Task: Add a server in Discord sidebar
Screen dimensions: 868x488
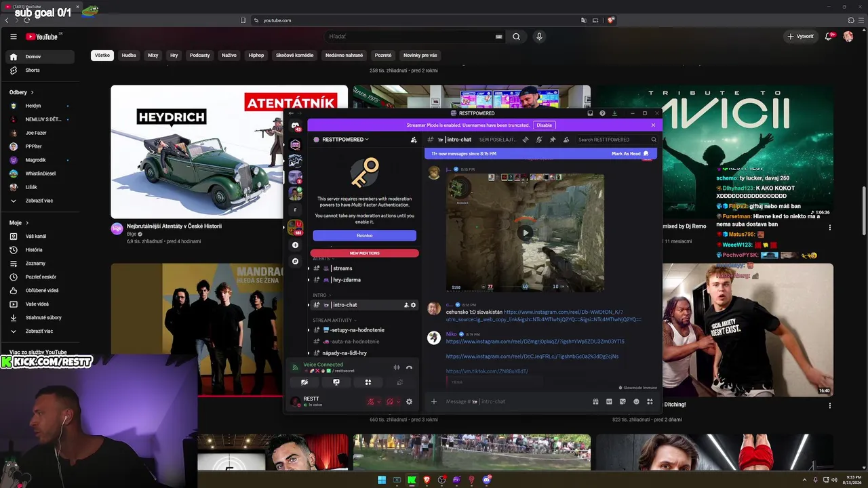Action: coord(295,245)
